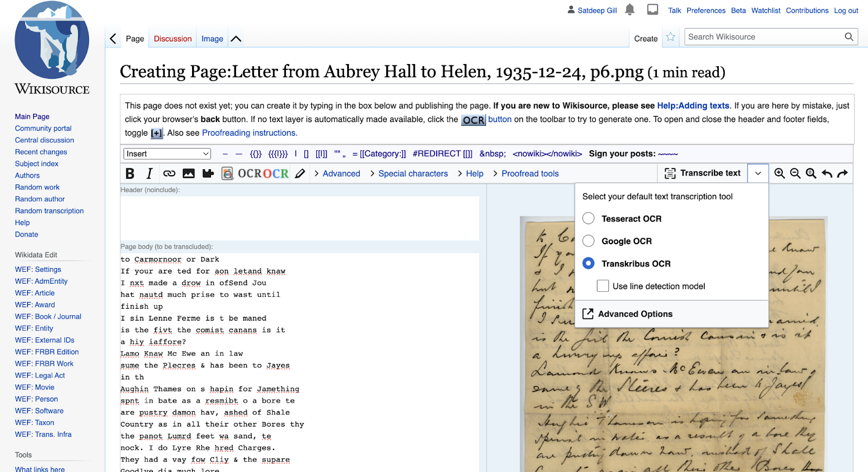Switch to the Discussion tab
Image resolution: width=868 pixels, height=472 pixels.
pyautogui.click(x=173, y=39)
